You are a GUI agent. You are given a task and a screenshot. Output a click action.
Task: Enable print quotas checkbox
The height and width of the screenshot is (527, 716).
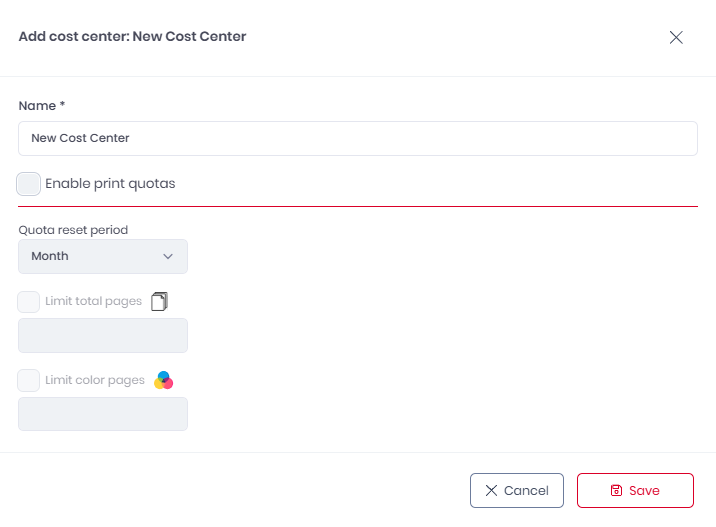point(29,184)
